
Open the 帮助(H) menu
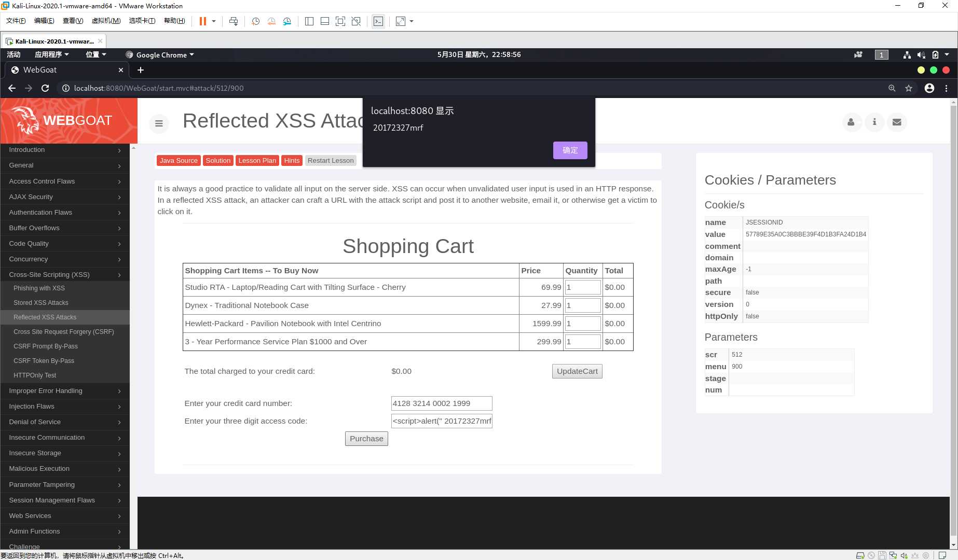(174, 21)
